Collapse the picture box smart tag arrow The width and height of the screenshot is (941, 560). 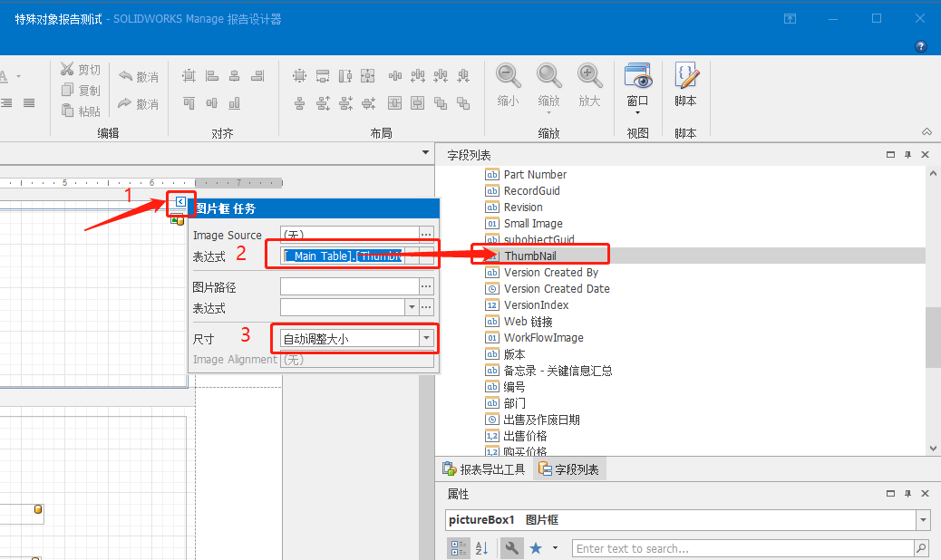(x=180, y=202)
